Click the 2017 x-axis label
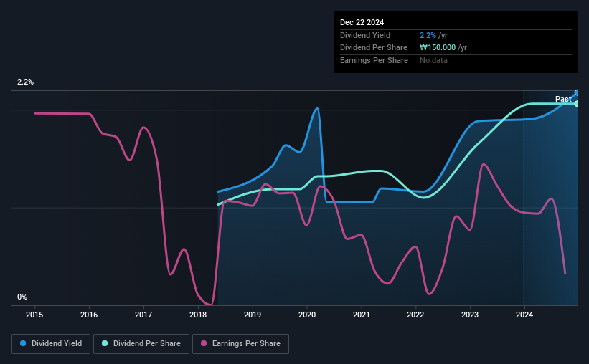This screenshot has height=364, width=589. (x=143, y=315)
